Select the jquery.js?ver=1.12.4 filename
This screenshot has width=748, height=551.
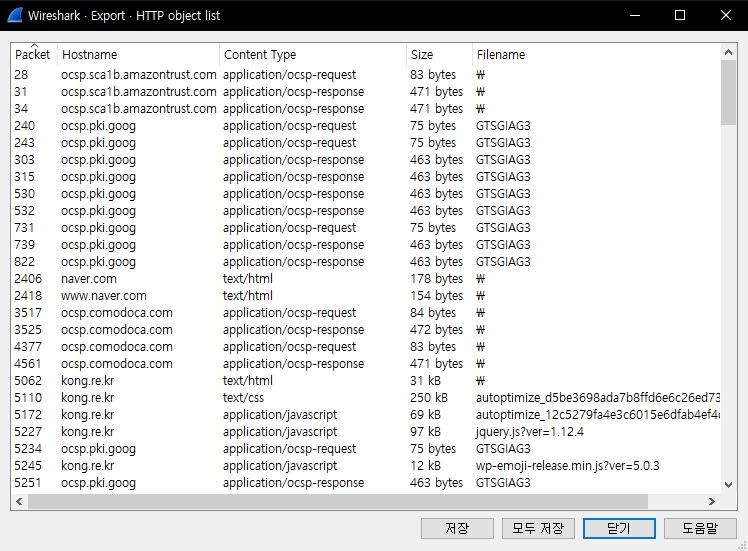[530, 432]
